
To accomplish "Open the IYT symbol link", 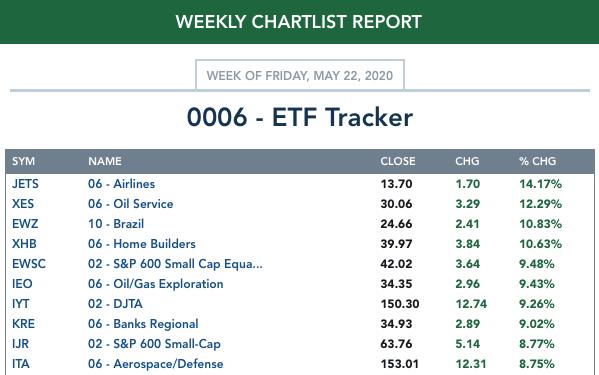I will click(21, 304).
